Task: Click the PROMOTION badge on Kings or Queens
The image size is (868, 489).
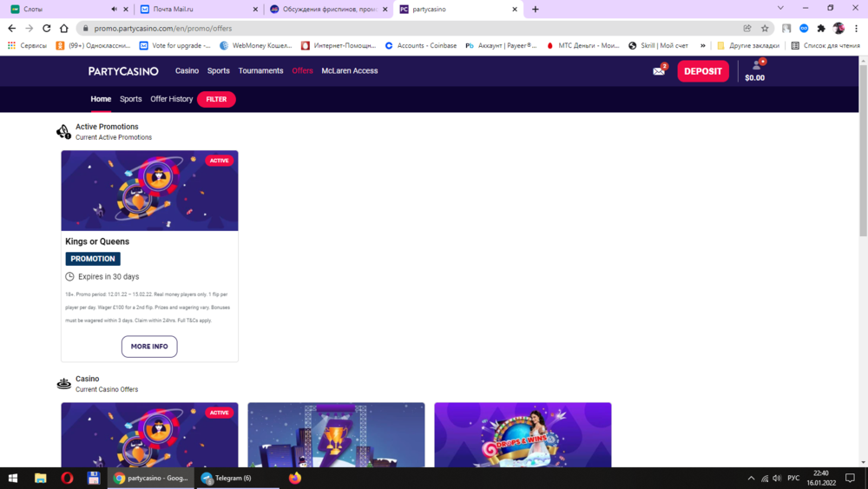Action: click(93, 259)
